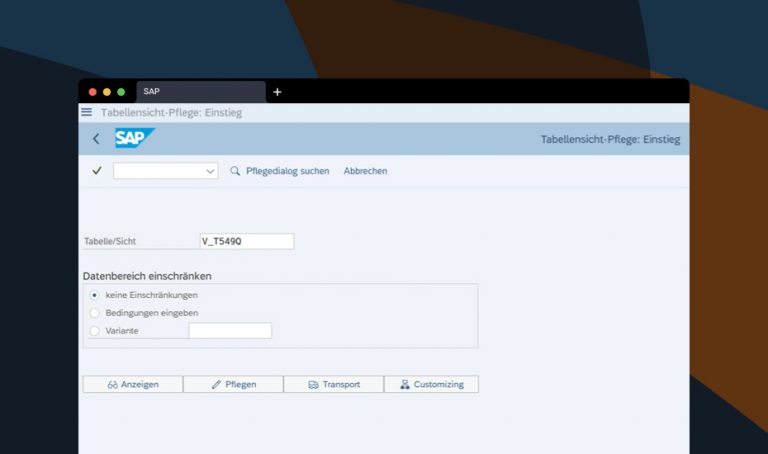768x454 pixels.
Task: Select 'Bedingungen eingeben' radio button
Action: [x=95, y=313]
